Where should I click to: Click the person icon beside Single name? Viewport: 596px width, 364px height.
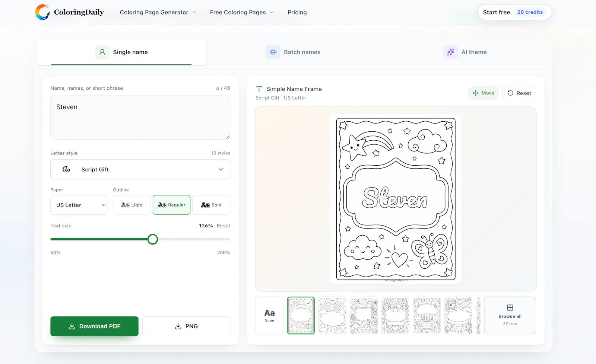tap(102, 52)
